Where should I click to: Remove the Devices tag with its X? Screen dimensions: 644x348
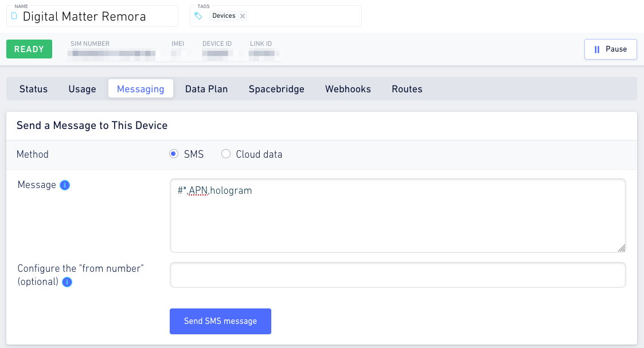coord(243,16)
